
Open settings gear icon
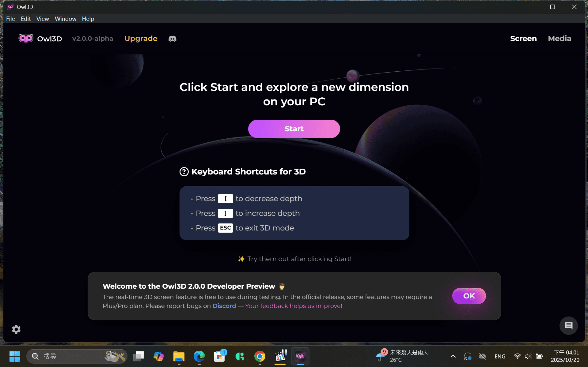16,329
